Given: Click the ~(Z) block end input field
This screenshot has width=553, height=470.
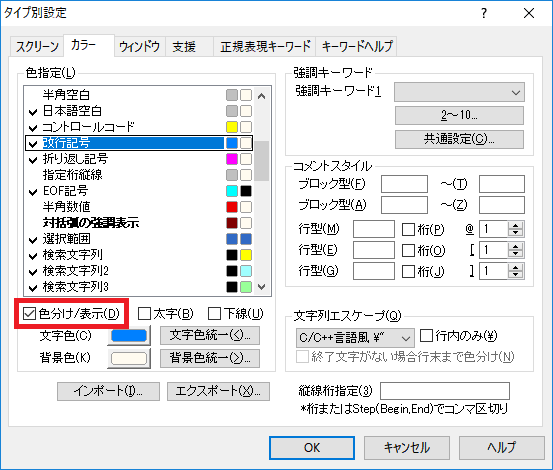Looking at the screenshot, I should 502,205.
